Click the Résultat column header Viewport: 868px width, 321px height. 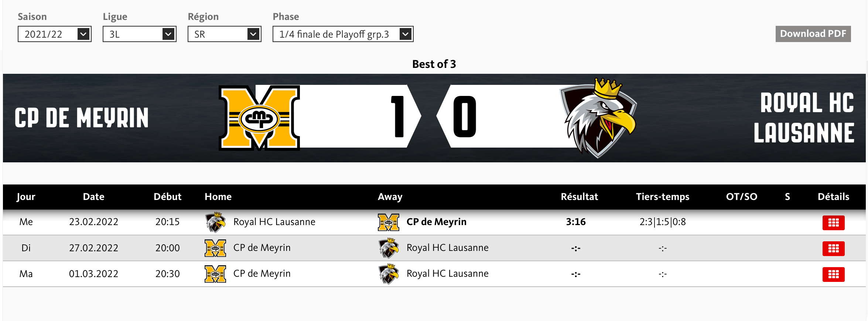(579, 197)
